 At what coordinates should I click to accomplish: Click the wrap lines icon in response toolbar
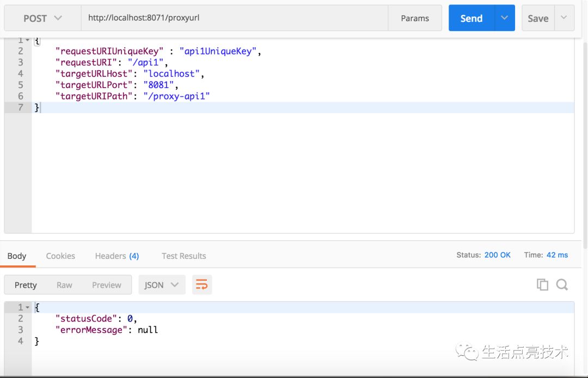202,284
